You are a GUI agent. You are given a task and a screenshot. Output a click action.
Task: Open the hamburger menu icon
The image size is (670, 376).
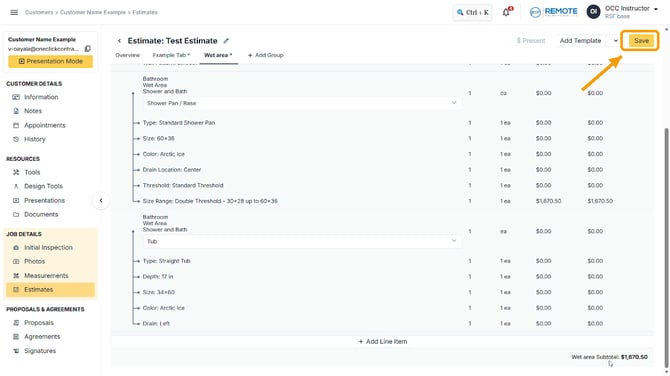pos(14,12)
